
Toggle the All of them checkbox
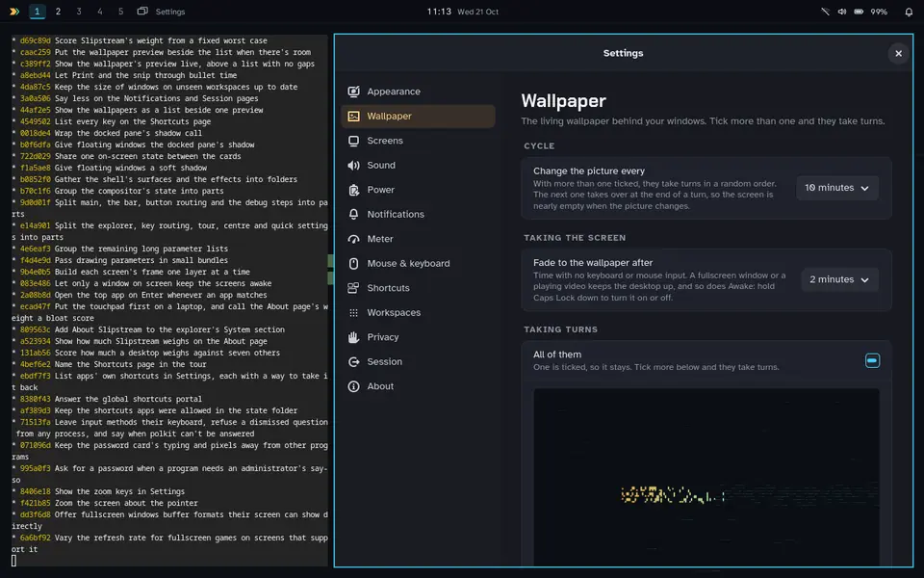click(872, 360)
